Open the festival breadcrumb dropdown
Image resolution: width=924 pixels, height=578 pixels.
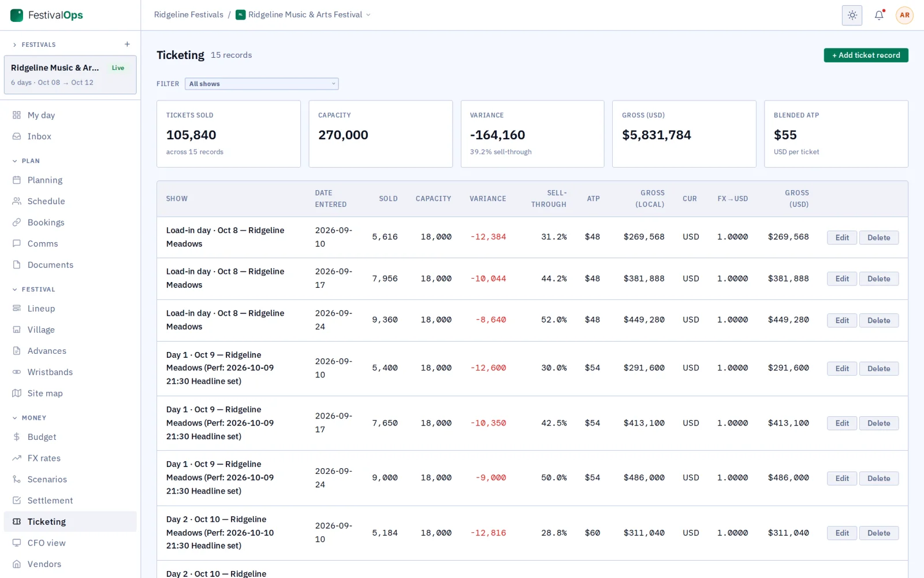(304, 15)
